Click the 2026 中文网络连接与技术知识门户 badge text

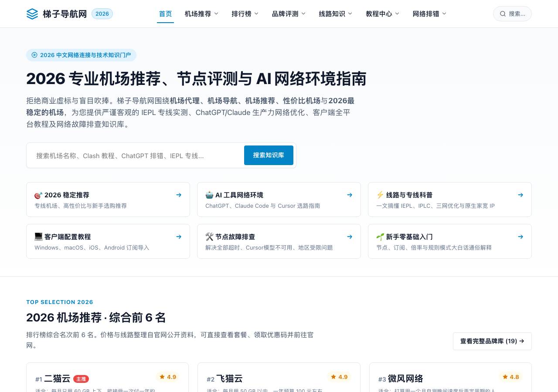[x=85, y=55]
